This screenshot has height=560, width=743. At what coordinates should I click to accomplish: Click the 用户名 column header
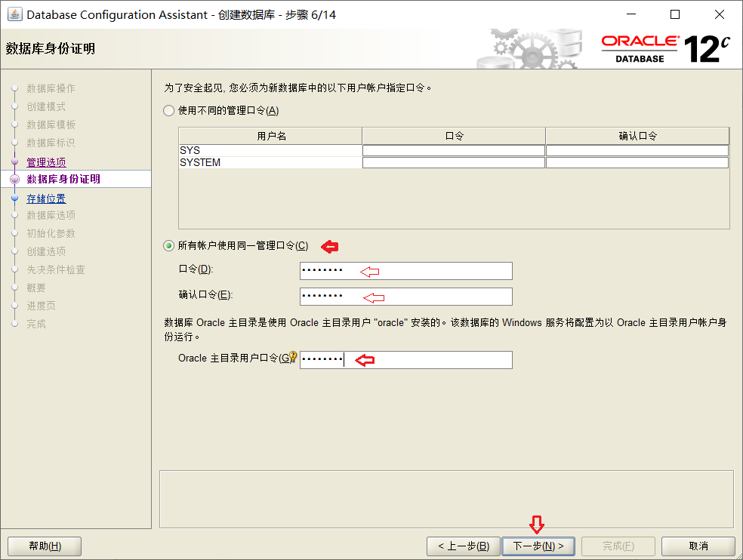(x=270, y=136)
